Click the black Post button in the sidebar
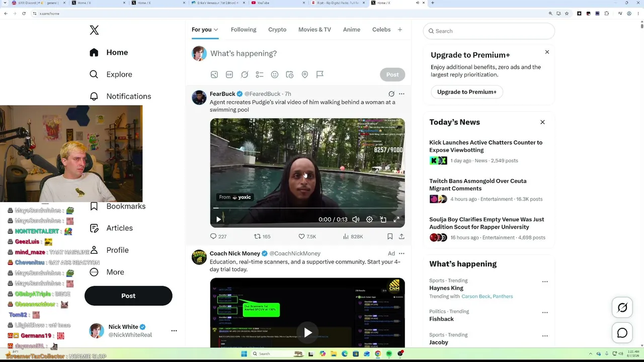 tap(128, 296)
